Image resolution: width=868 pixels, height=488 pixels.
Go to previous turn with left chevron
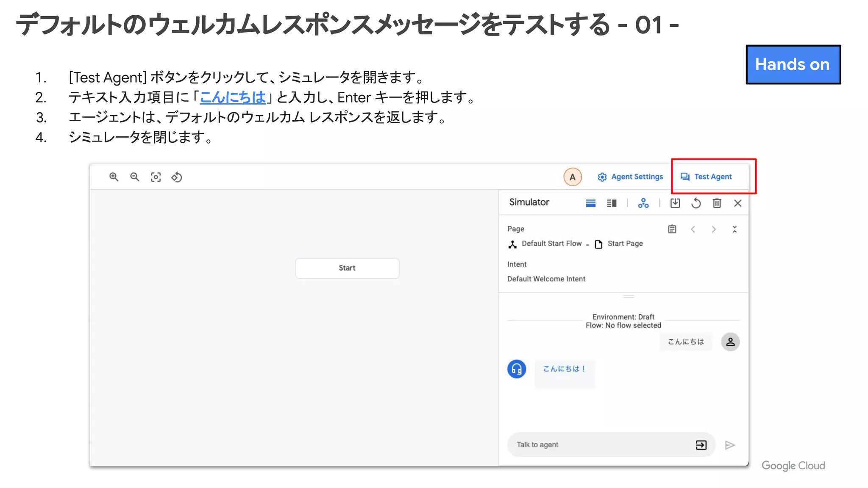coord(693,229)
